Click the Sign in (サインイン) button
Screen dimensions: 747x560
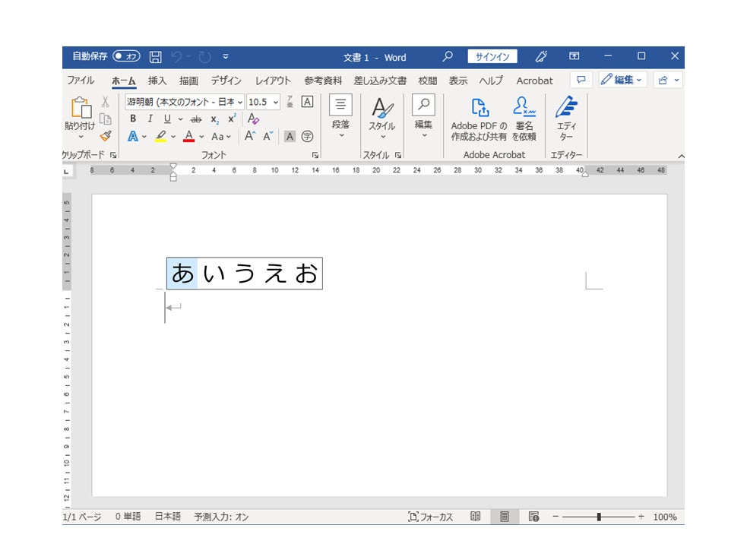click(x=492, y=57)
